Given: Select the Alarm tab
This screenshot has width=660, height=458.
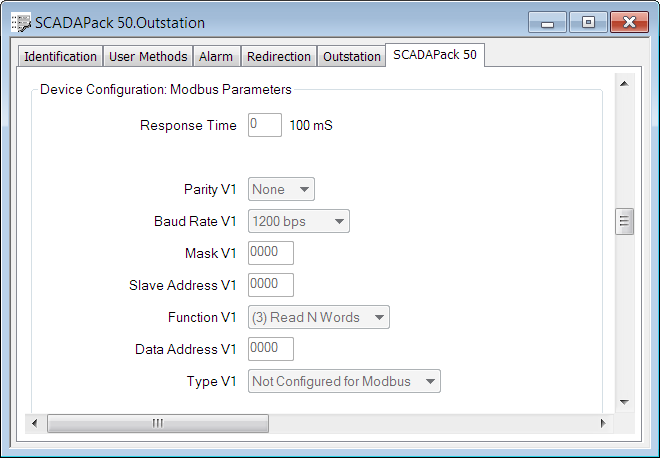Looking at the screenshot, I should 216,56.
